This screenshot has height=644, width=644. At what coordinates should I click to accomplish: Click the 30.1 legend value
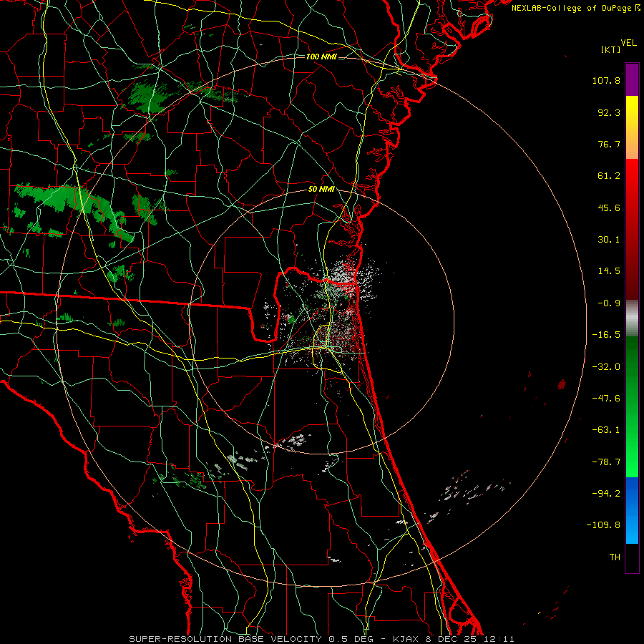pyautogui.click(x=609, y=240)
